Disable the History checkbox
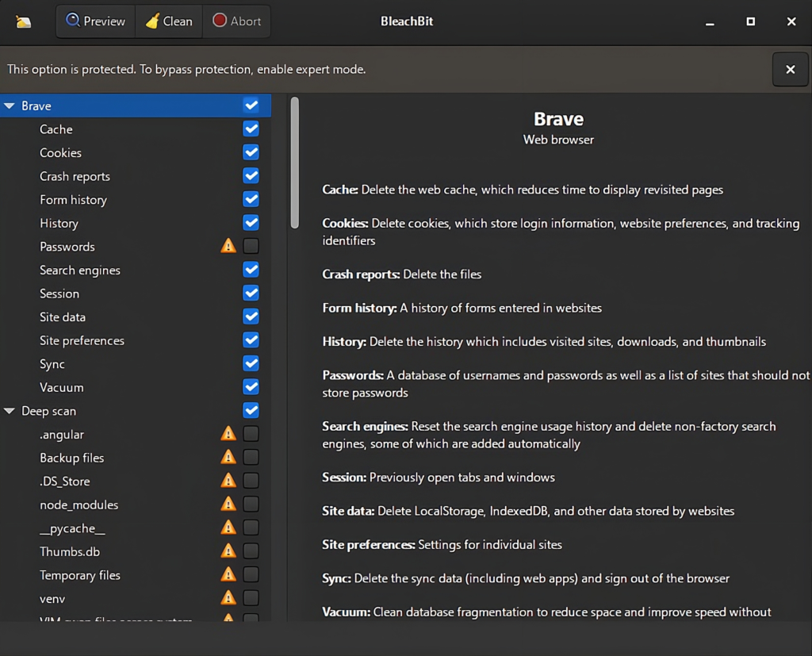This screenshot has height=656, width=812. 251,222
